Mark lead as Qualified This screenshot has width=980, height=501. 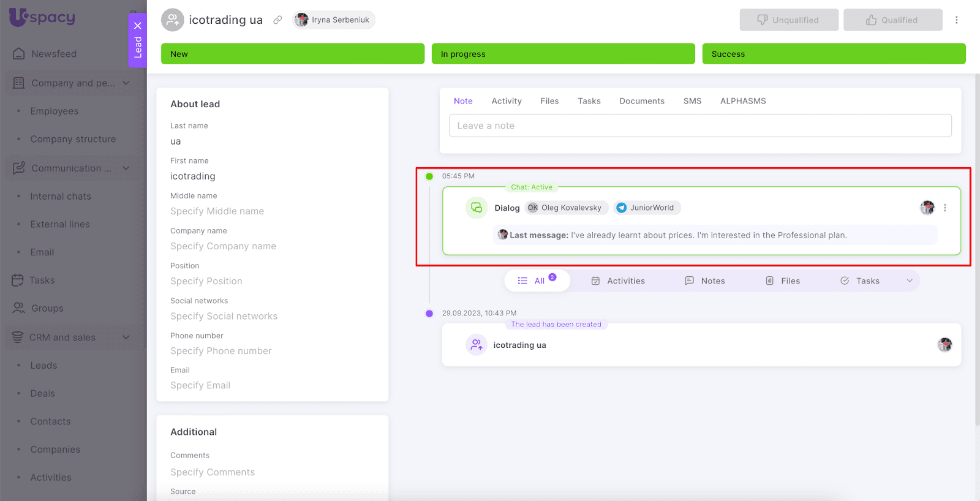click(892, 20)
